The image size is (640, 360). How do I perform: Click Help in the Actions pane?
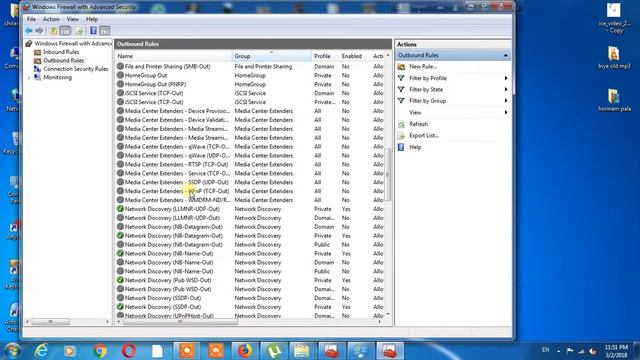(415, 147)
